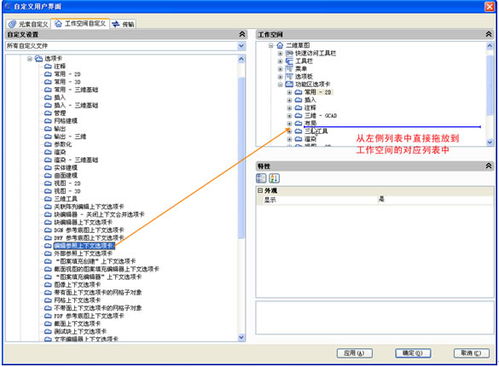This screenshot has width=499, height=367.
Task: Click the icon beside 编辑参照上下文选项卡
Action: (48, 246)
